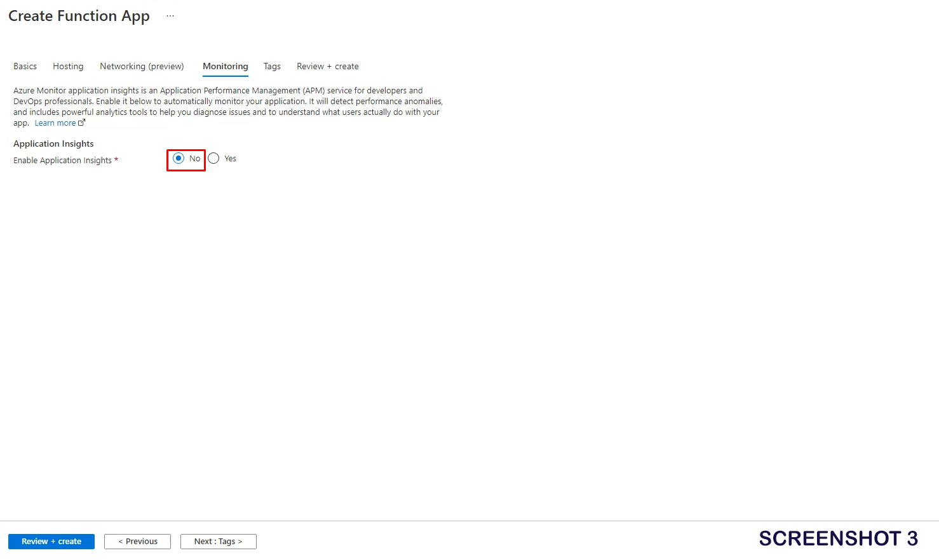Select No for Enable Application Insights
The width and height of the screenshot is (939, 560).
pos(179,158)
